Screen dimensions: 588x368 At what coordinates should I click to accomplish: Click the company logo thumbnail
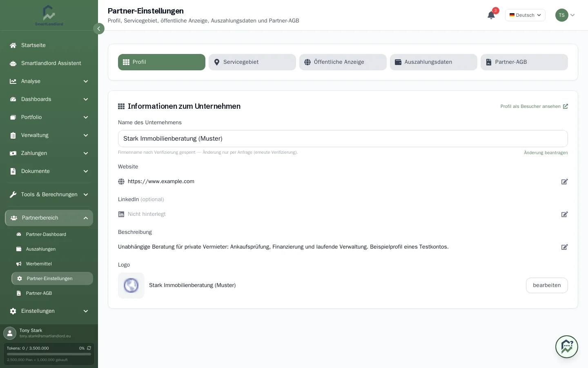pyautogui.click(x=131, y=285)
